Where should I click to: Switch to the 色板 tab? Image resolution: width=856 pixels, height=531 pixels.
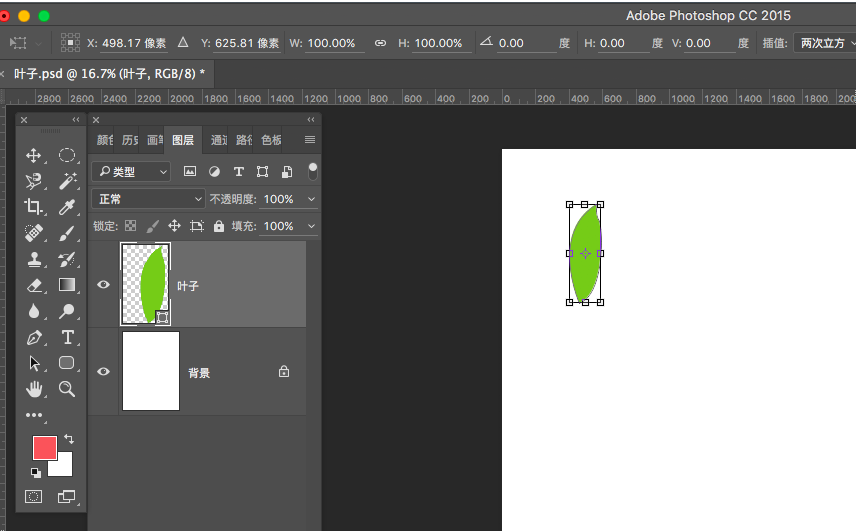pyautogui.click(x=271, y=140)
